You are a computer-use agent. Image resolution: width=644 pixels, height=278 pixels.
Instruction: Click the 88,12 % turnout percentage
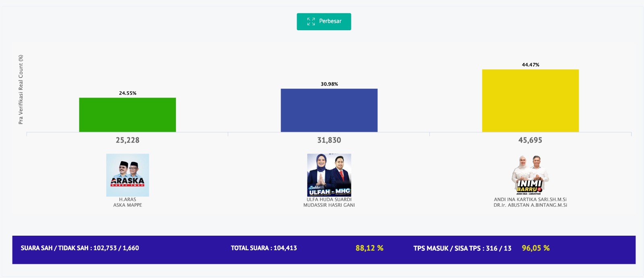coord(369,248)
